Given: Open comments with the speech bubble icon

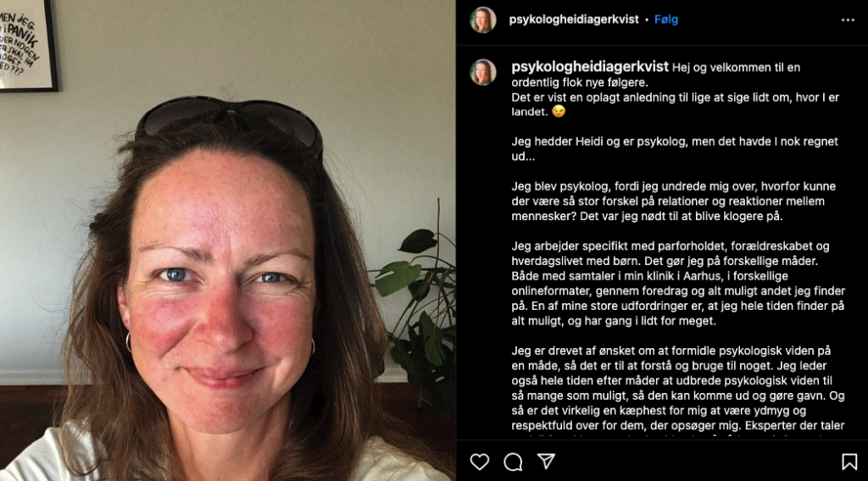Looking at the screenshot, I should [513, 462].
